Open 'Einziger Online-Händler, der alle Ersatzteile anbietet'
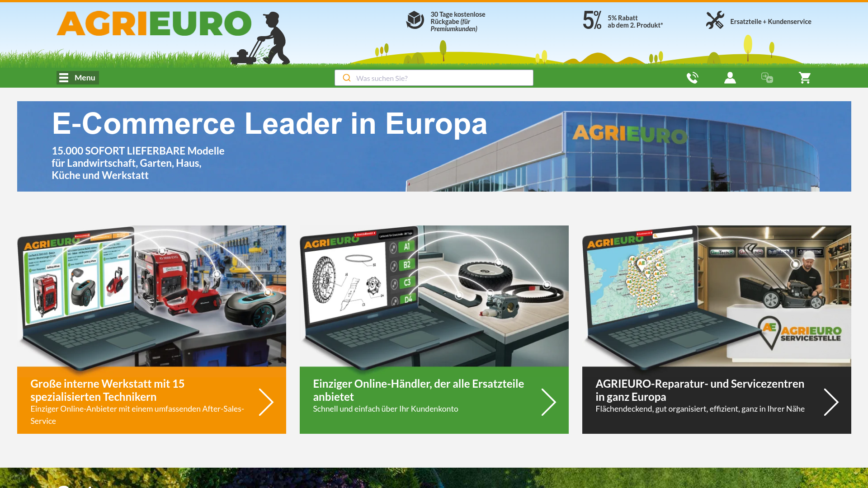This screenshot has width=868, height=488. (419, 390)
